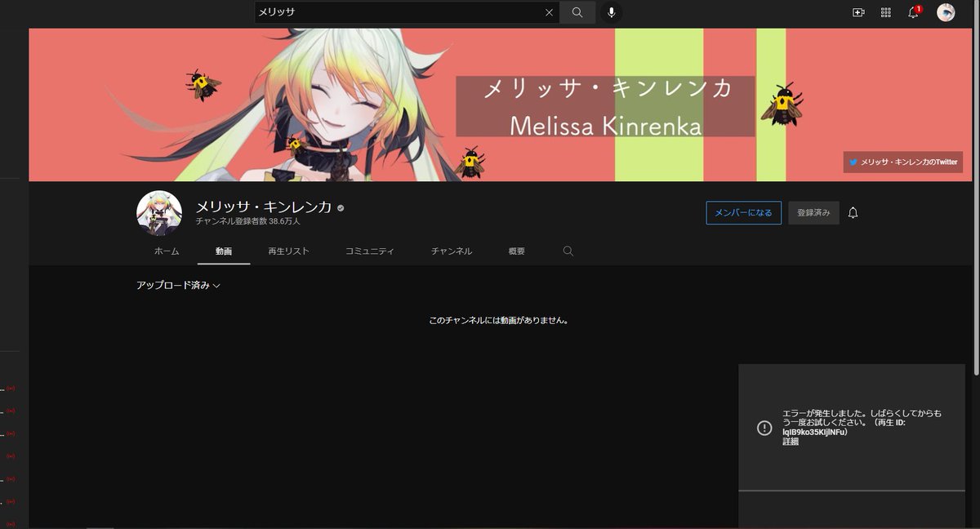Click the channel avatar picture
The image size is (980, 529).
[x=159, y=213]
